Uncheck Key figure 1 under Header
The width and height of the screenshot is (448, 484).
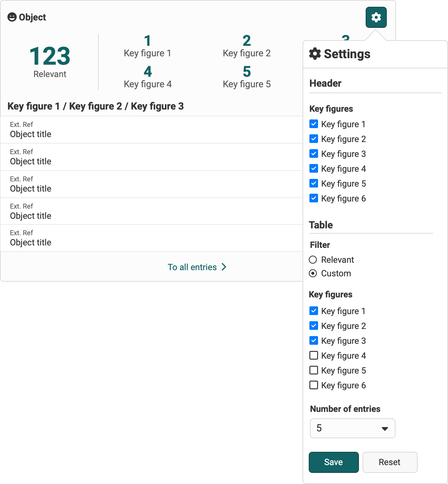click(313, 124)
